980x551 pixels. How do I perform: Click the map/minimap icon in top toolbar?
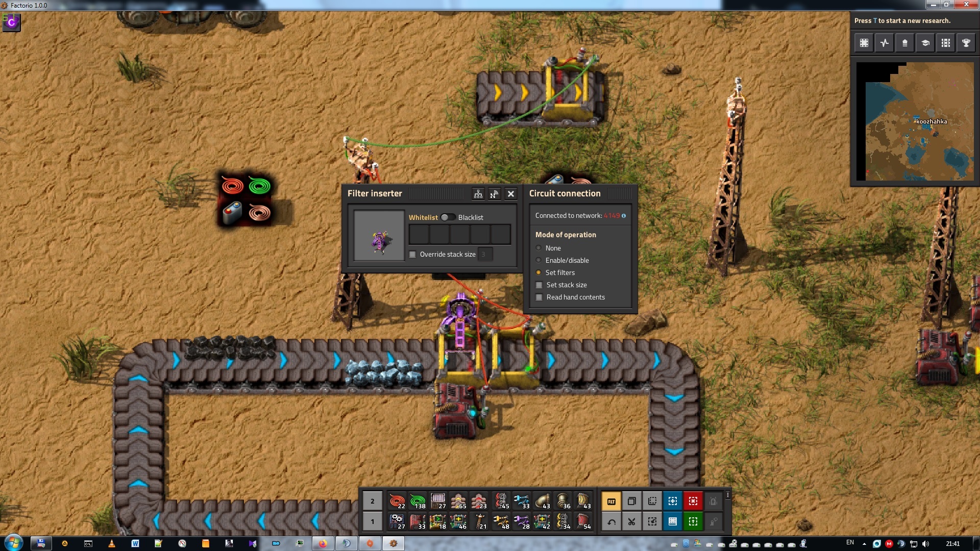click(x=865, y=43)
